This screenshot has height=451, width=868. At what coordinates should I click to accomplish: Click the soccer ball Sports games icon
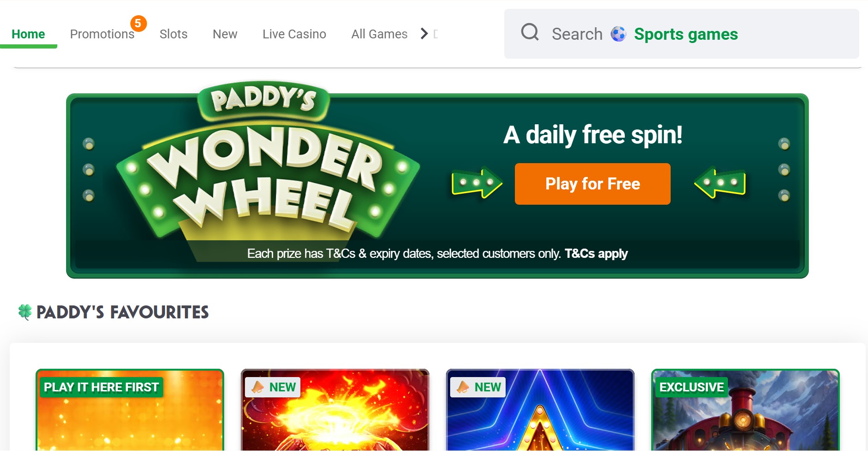pos(618,34)
